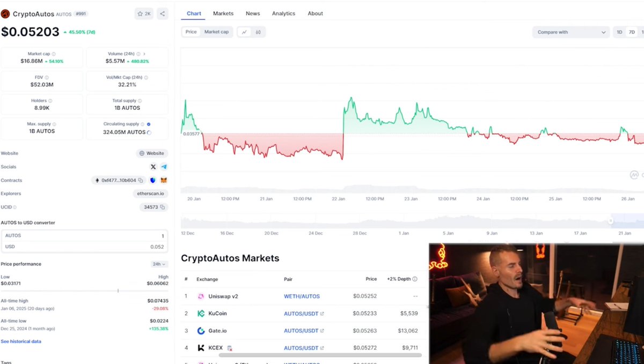Open the News tab

[x=253, y=13]
